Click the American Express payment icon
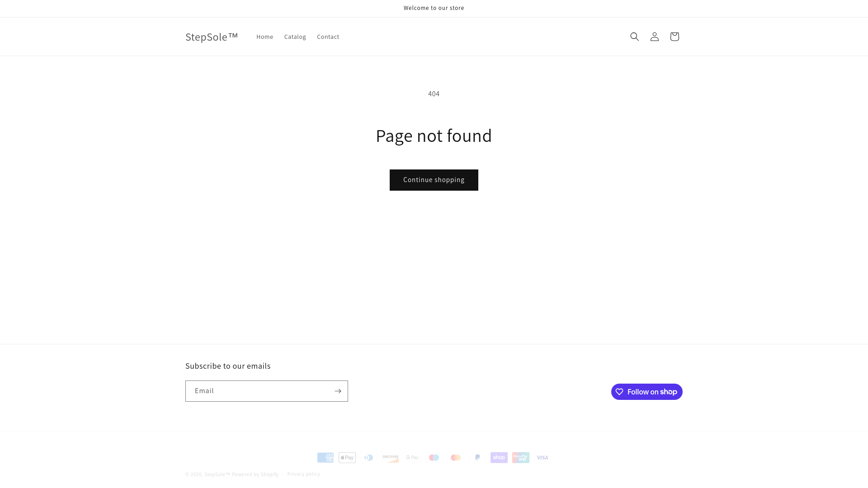Viewport: 868px width, 488px height. (x=325, y=458)
